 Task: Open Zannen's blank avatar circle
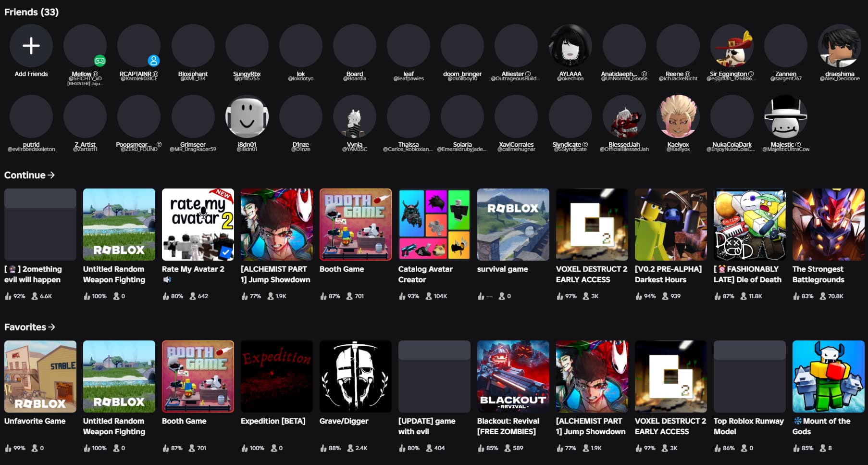click(x=786, y=46)
